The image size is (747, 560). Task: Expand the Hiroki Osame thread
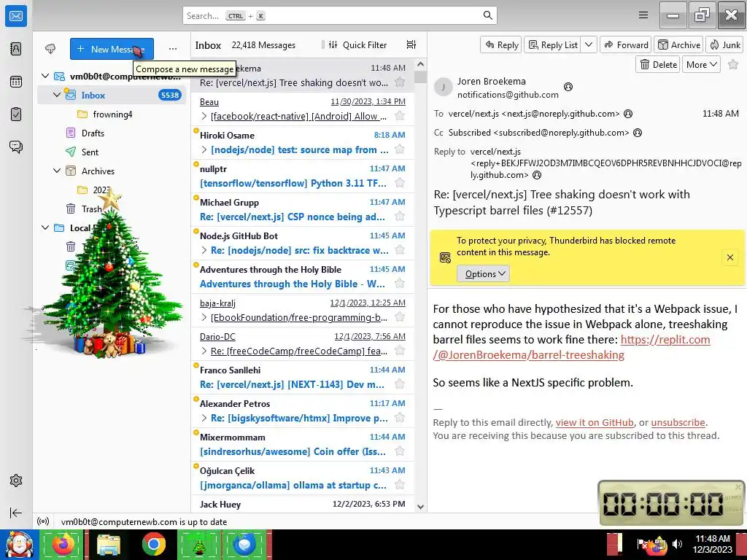pyautogui.click(x=204, y=149)
